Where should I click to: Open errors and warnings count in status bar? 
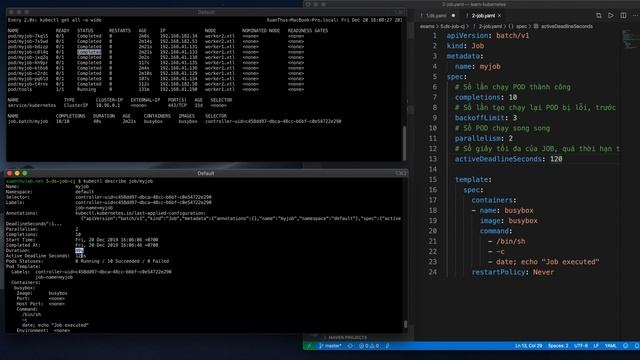(369, 346)
